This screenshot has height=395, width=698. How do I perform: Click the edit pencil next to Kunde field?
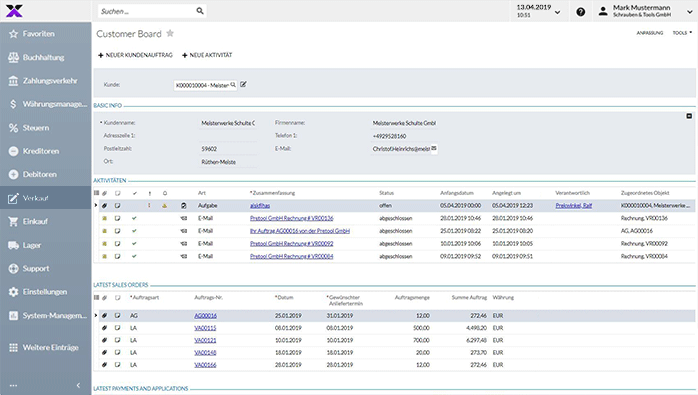point(243,84)
